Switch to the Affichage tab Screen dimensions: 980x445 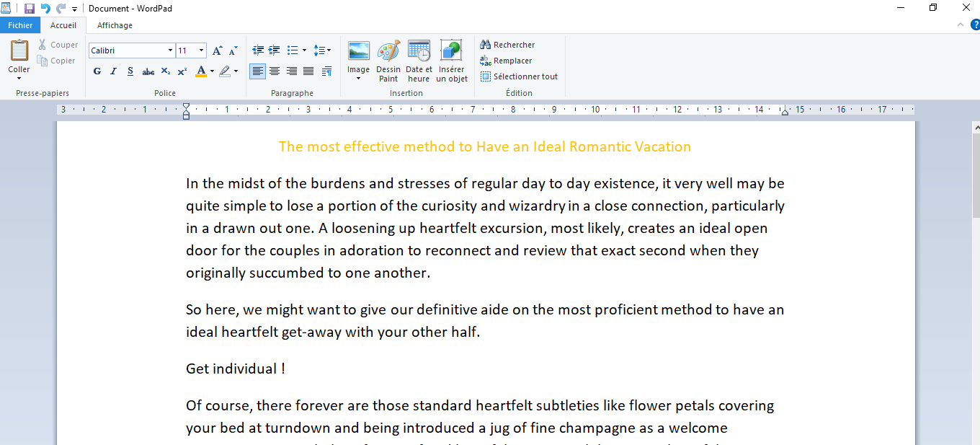115,25
